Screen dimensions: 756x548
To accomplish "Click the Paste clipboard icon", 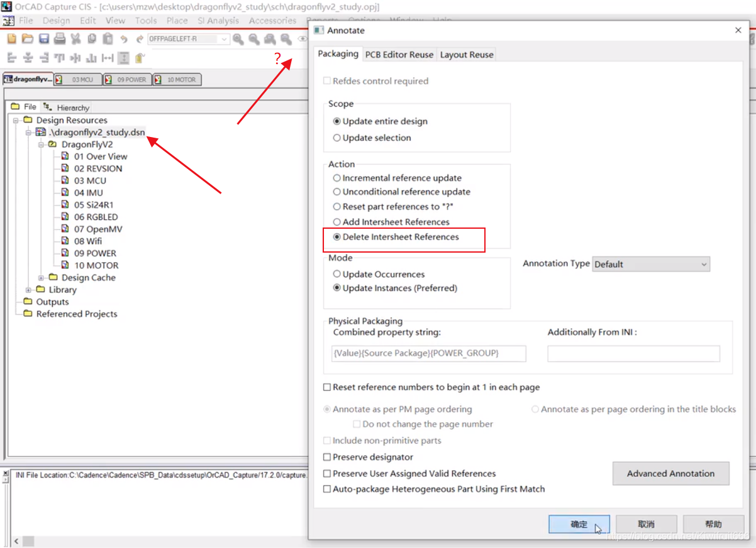I will pos(108,39).
